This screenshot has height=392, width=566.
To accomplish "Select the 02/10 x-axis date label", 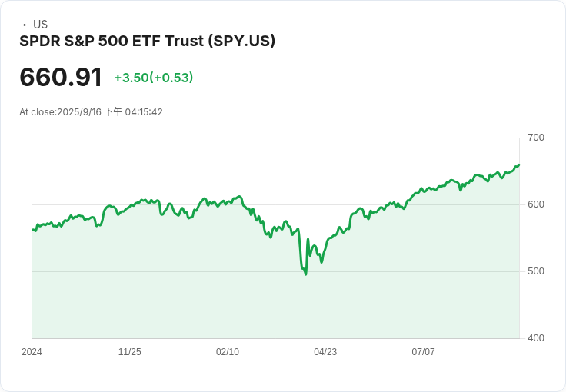I will [228, 352].
